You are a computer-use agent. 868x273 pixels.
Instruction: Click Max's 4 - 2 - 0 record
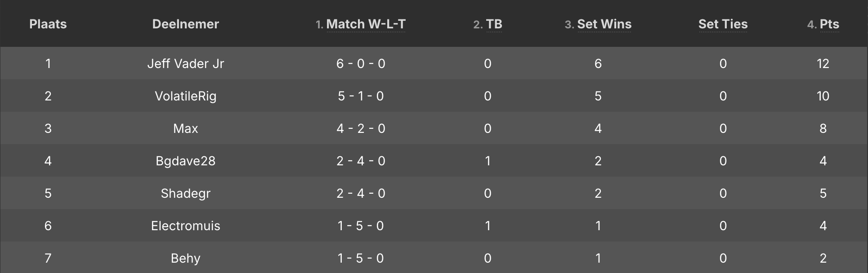[361, 128]
